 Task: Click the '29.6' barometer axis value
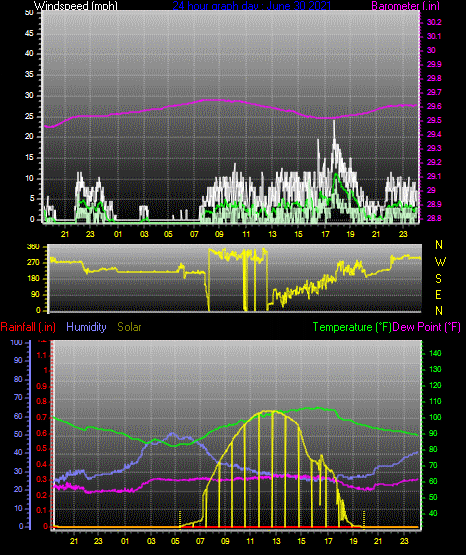tap(434, 107)
